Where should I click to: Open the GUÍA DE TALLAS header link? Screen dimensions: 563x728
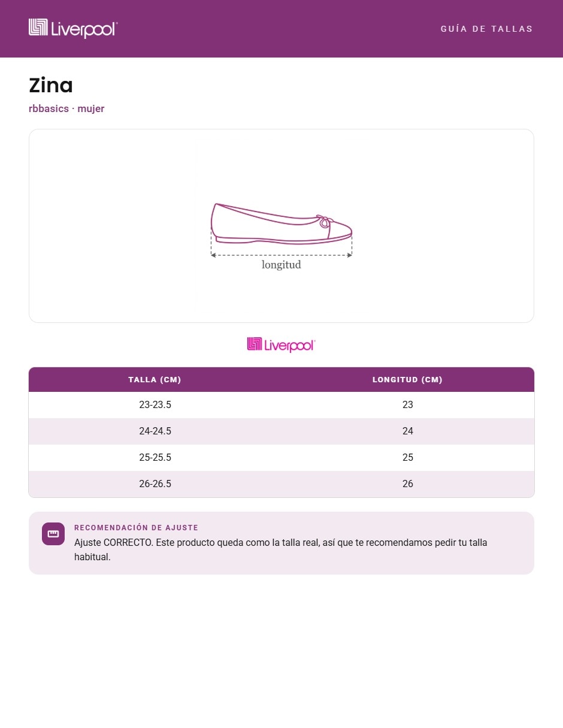pos(486,29)
